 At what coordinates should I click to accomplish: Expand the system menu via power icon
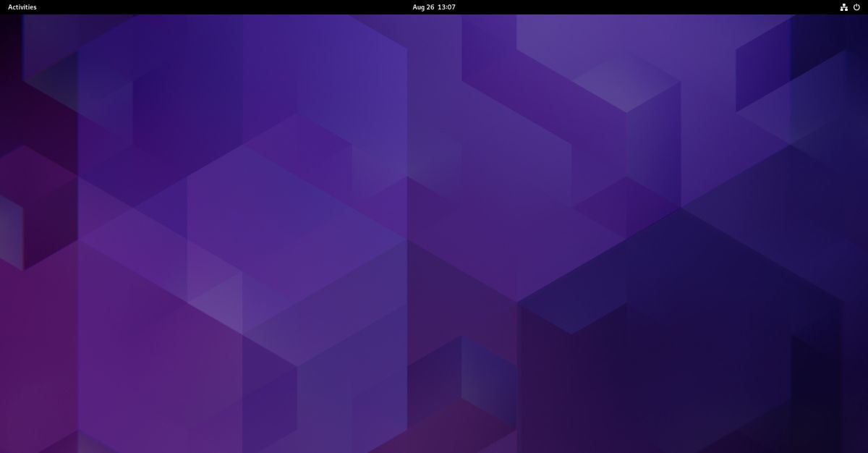pyautogui.click(x=856, y=7)
